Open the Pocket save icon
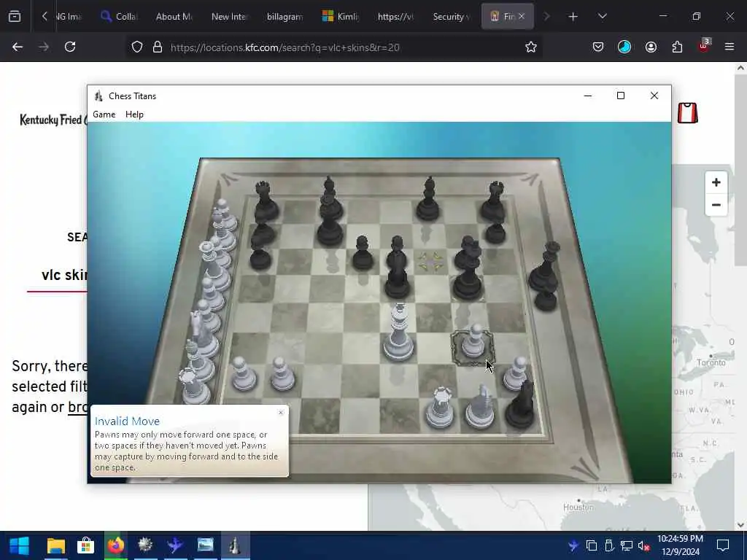747x560 pixels. 598,47
